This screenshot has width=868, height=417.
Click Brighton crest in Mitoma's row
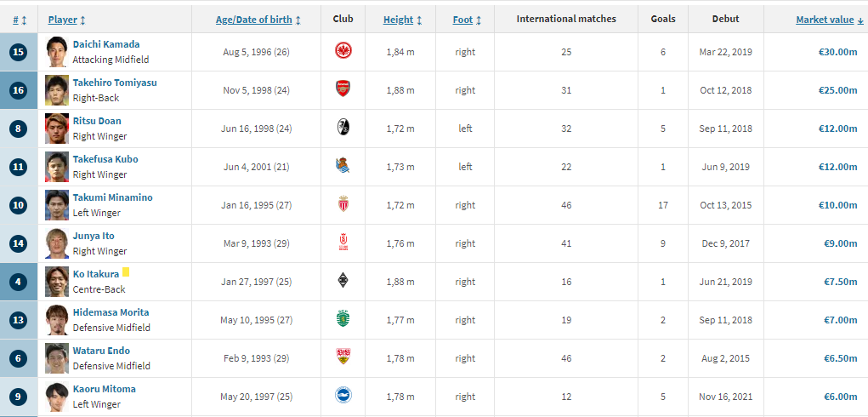[x=343, y=397]
